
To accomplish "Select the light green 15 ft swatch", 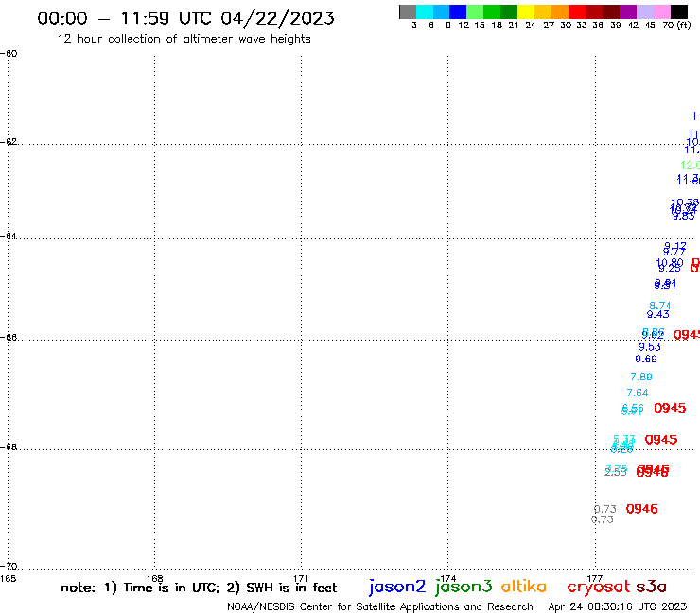I will [x=475, y=11].
